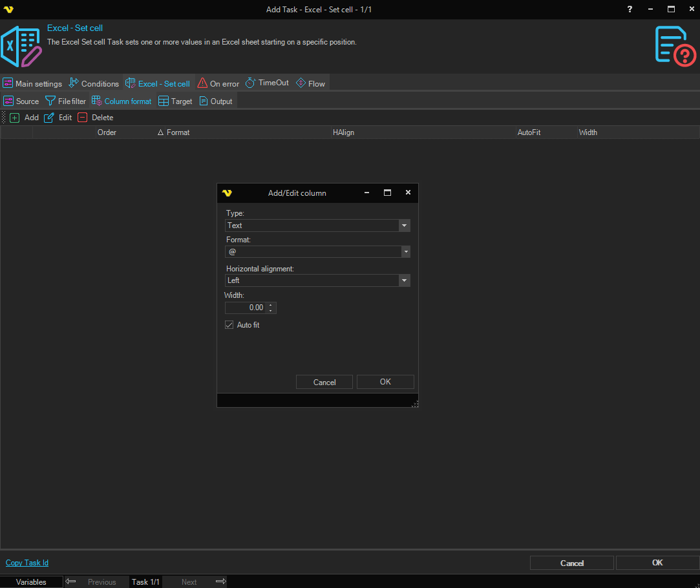Open the TimeOut stopwatch tab
Screen dimensions: 700x588
click(x=267, y=83)
